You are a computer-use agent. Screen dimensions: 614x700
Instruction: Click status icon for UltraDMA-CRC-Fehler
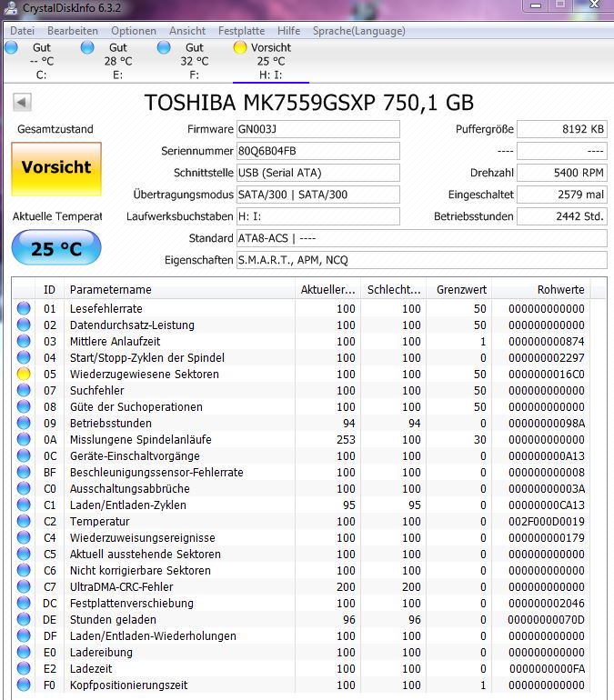tap(24, 586)
